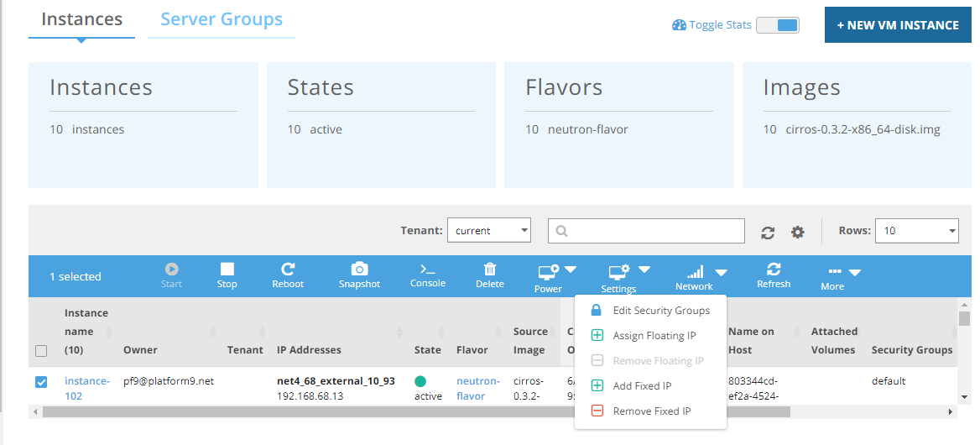Image resolution: width=980 pixels, height=445 pixels.
Task: Click reload icon beside search box
Action: click(x=768, y=232)
